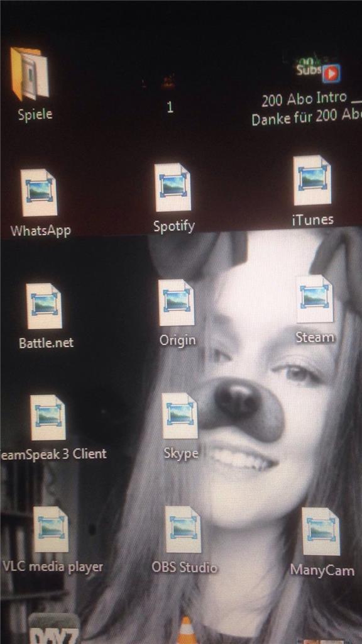
Task: Open the Origin shortcut icon
Action: click(x=177, y=303)
